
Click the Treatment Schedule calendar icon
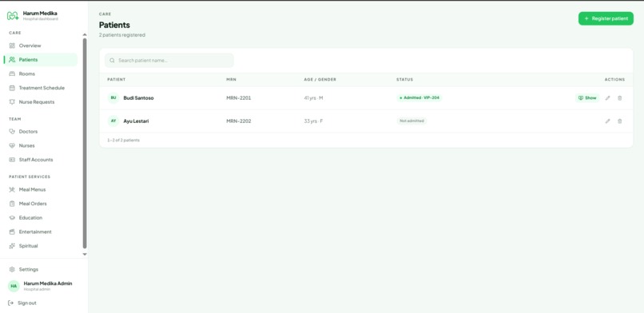12,88
